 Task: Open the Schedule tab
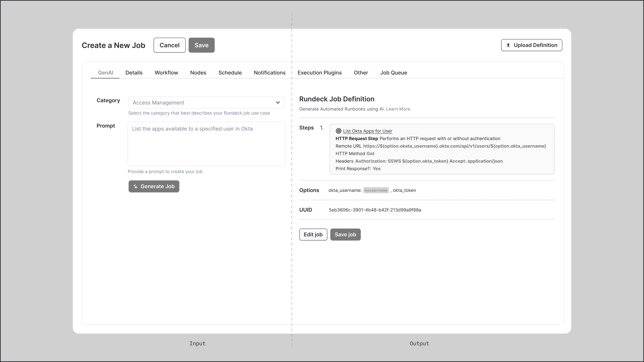[x=230, y=73]
